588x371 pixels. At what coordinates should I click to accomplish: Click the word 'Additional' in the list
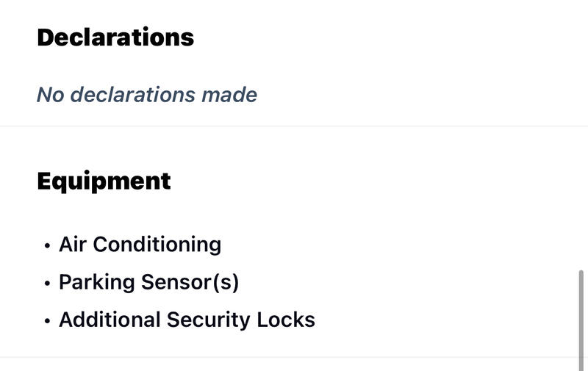click(x=110, y=320)
